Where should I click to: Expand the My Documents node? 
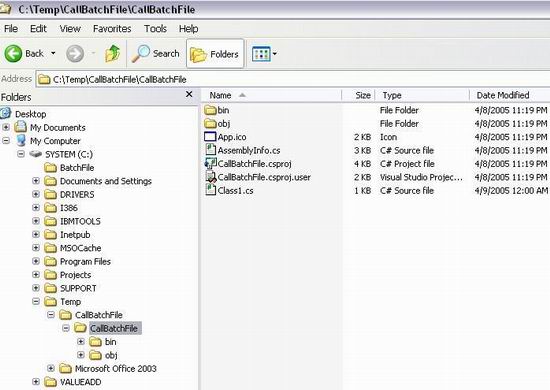(x=6, y=127)
